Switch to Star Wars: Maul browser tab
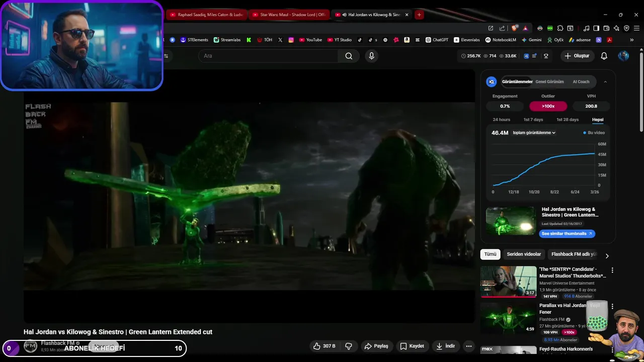 [289, 15]
